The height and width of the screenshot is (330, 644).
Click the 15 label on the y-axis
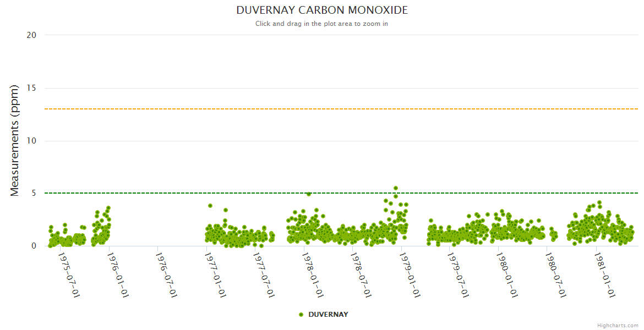click(31, 88)
